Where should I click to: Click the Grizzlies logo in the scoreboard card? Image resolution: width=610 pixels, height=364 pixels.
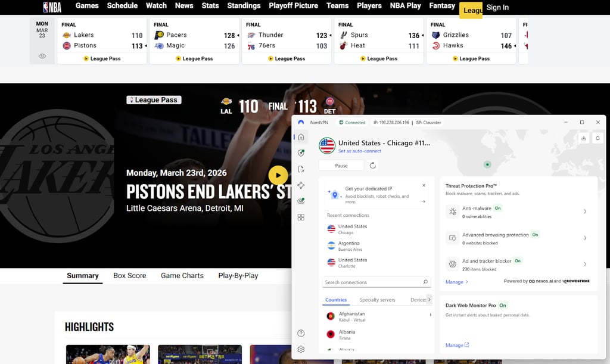(435, 35)
